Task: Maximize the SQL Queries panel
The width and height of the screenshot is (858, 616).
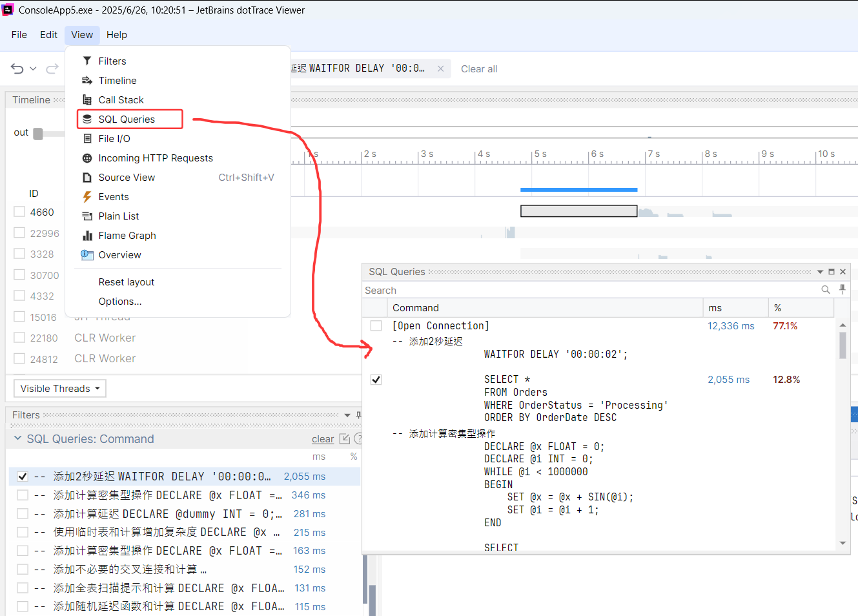Action: coord(832,272)
